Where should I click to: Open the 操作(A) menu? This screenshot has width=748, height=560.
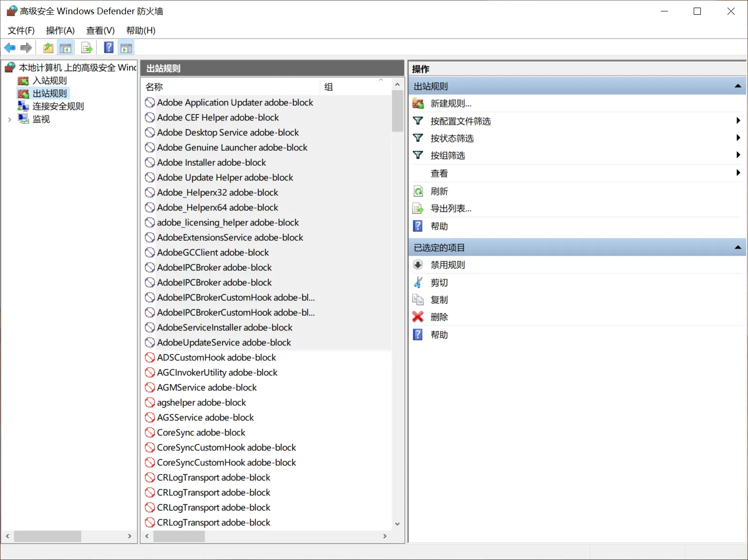60,30
